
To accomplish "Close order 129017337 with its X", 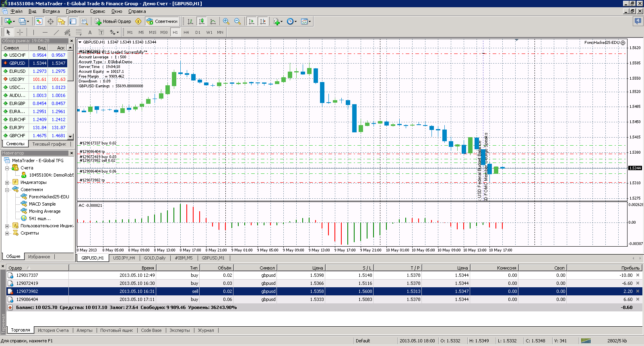I will tap(638, 275).
